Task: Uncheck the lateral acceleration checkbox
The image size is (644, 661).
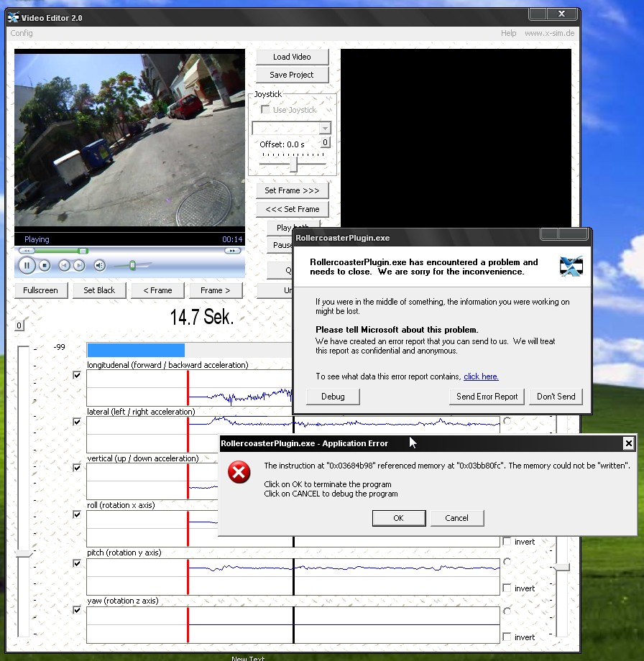Action: pos(77,422)
